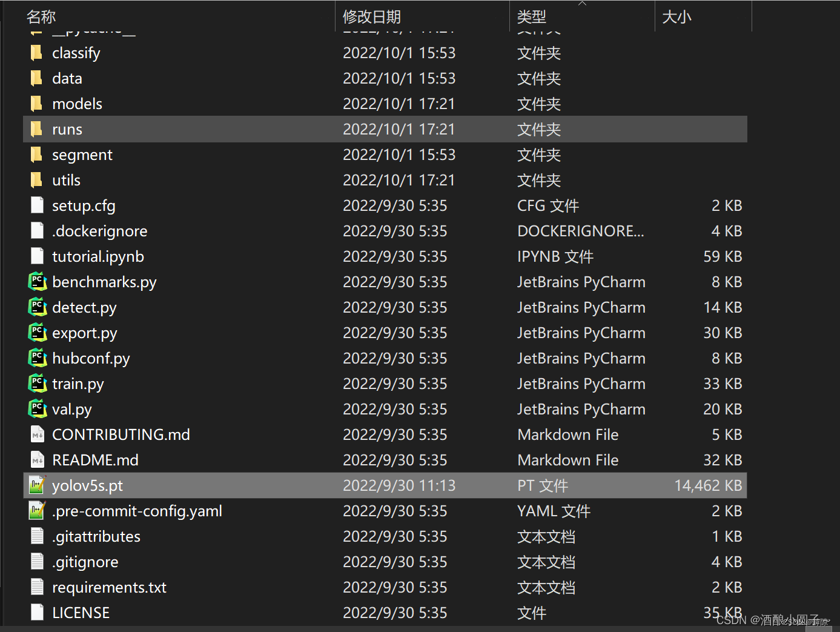The image size is (840, 632).
Task: Select the .pre-commit-config.yaml file name
Action: pos(137,511)
